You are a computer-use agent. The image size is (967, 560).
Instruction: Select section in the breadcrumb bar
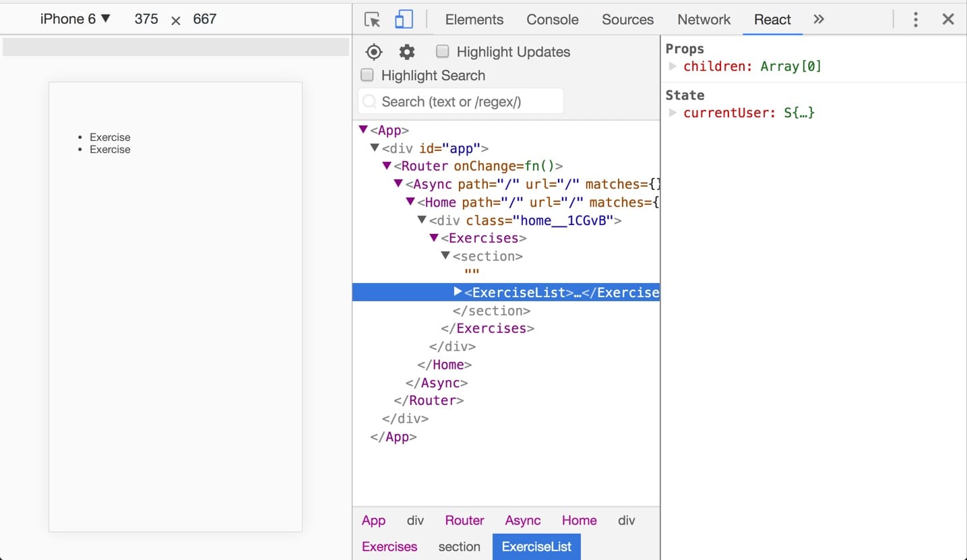pos(460,547)
